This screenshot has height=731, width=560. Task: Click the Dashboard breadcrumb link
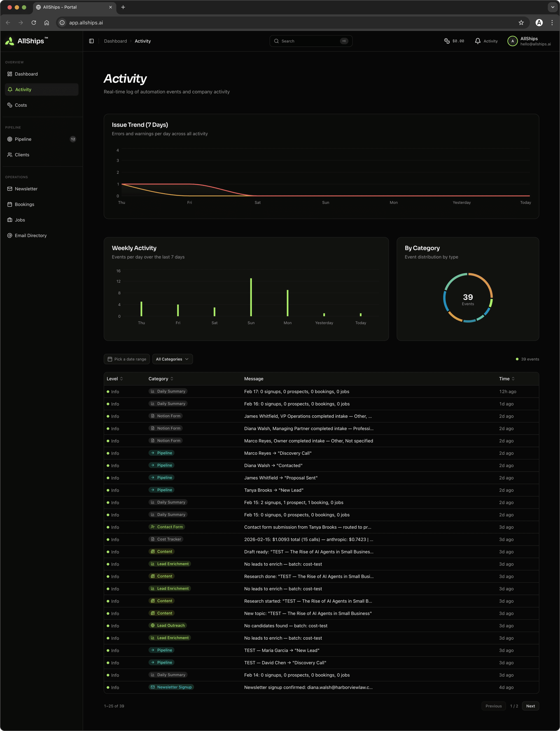click(x=115, y=41)
